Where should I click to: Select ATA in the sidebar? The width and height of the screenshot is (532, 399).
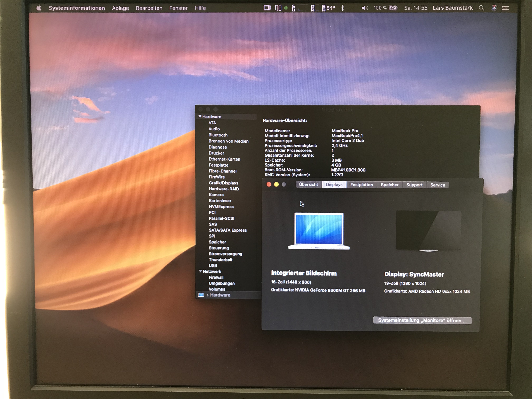coord(212,123)
